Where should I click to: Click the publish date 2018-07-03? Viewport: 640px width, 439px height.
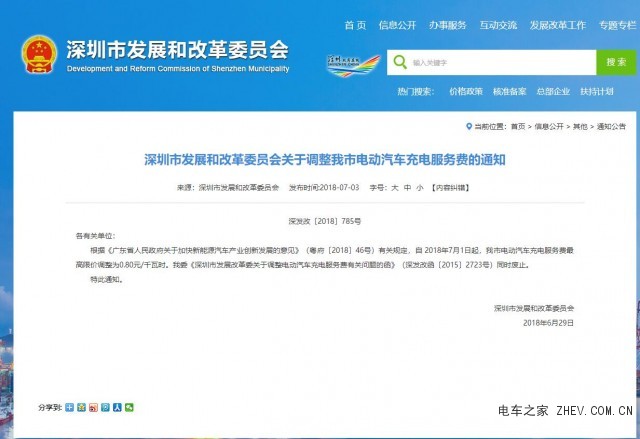[339, 188]
